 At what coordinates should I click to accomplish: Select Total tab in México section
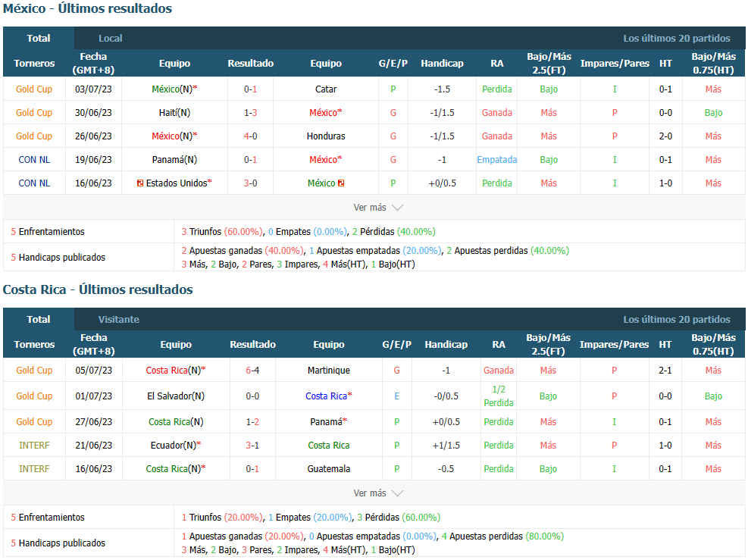tap(39, 38)
